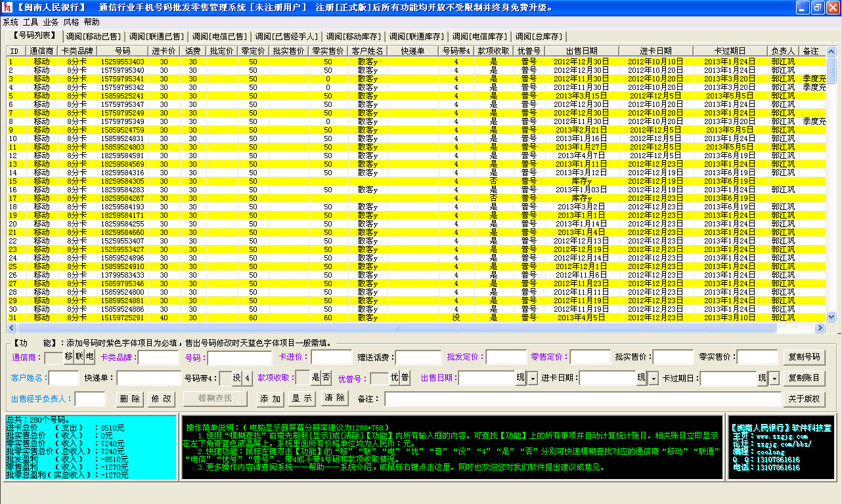The height and width of the screenshot is (504, 842).
Task: Open the 工具 menu
Action: pos(31,22)
